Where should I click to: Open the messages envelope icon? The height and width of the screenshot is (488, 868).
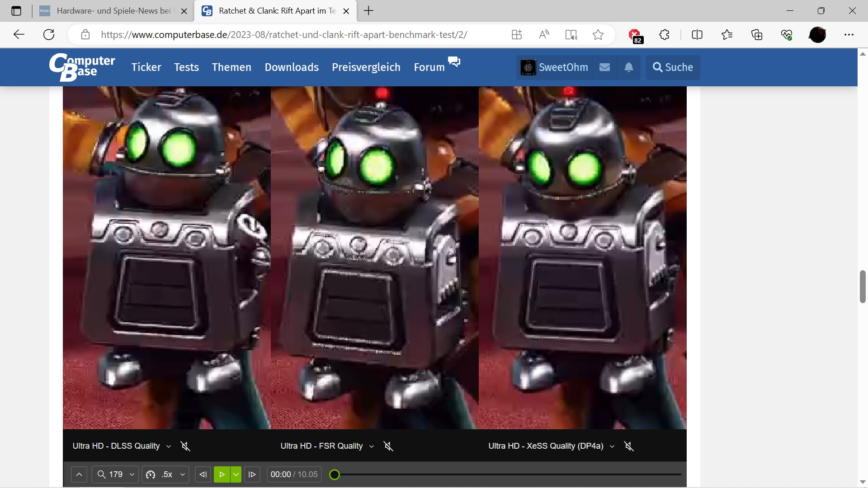pyautogui.click(x=604, y=67)
